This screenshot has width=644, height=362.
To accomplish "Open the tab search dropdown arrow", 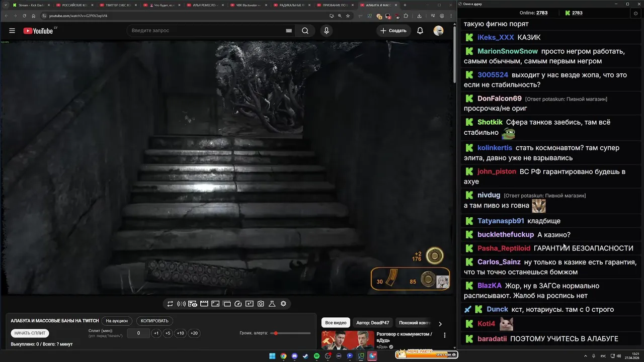I will (x=5, y=5).
